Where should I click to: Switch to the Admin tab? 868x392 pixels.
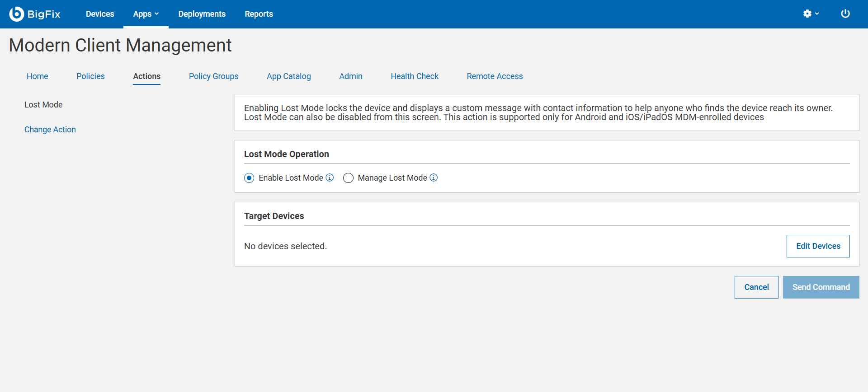[351, 76]
